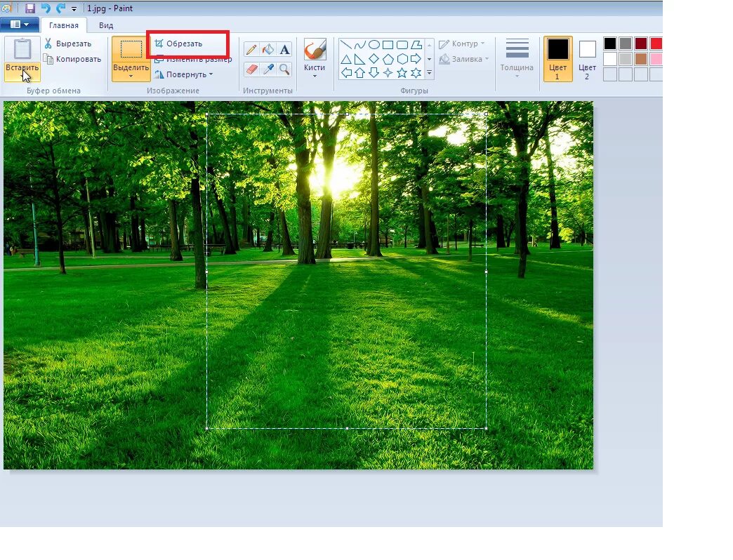Pick the black palette swatch
The height and width of the screenshot is (560, 733).
pos(610,44)
